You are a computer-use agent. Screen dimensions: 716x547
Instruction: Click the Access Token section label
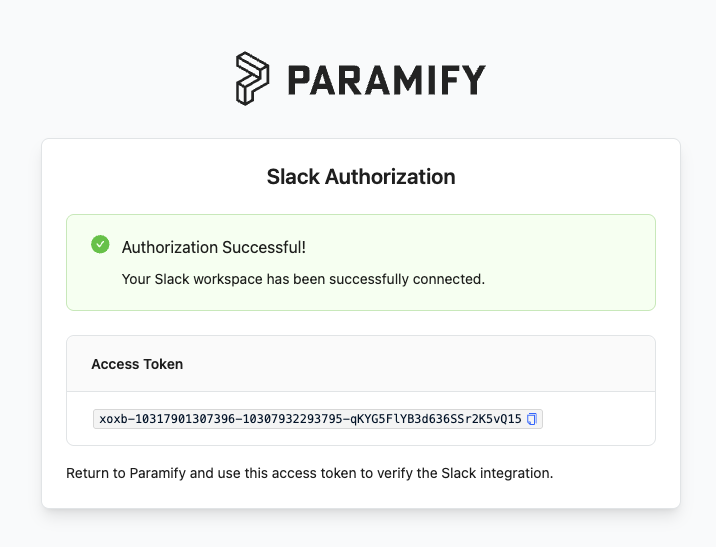click(x=137, y=364)
